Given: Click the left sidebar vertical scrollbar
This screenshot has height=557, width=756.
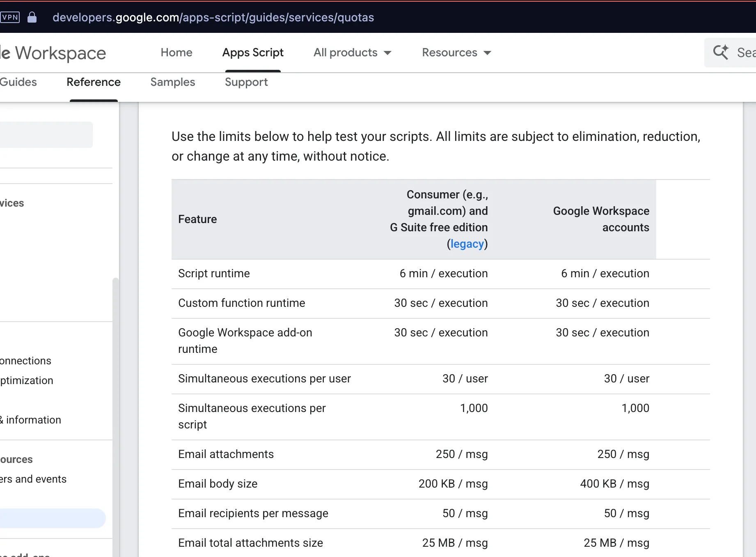Looking at the screenshot, I should point(116,370).
